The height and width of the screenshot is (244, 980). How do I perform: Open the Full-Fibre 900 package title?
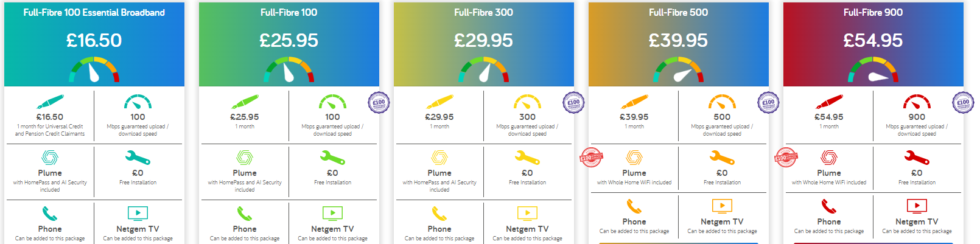[x=873, y=12]
